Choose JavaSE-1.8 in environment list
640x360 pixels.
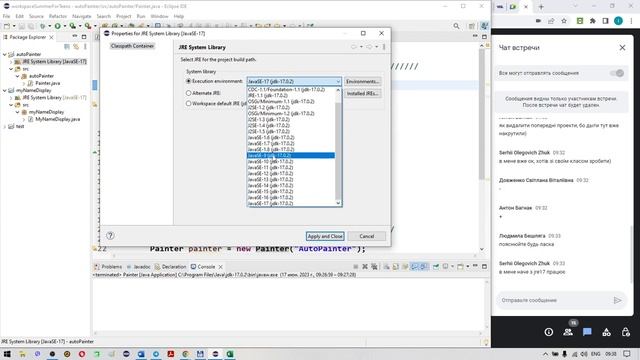[x=291, y=149]
